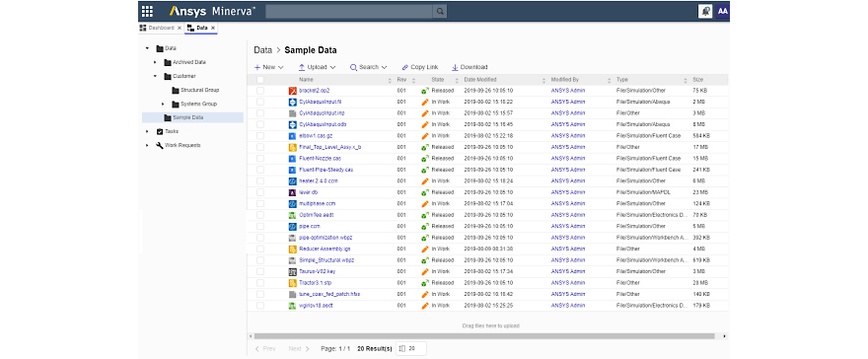
Task: Check the box for multiphase.ccm
Action: [260, 203]
